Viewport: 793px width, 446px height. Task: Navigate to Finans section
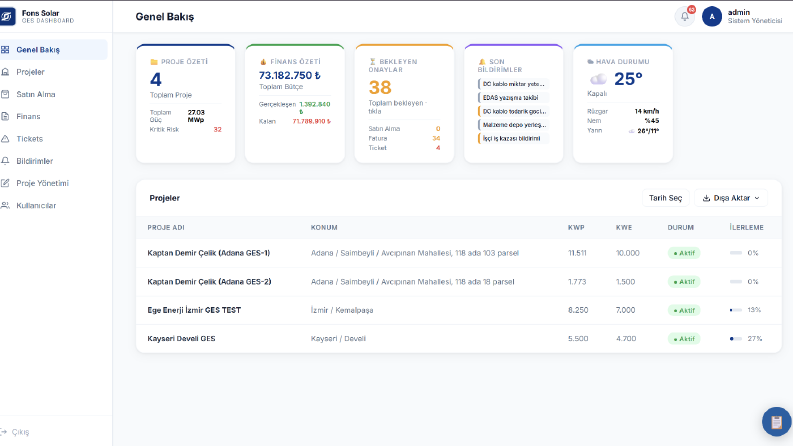(x=54, y=116)
